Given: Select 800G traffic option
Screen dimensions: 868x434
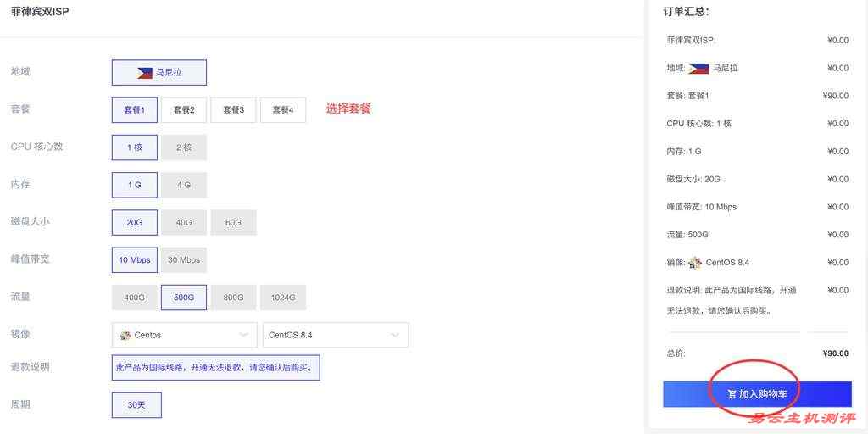Looking at the screenshot, I should [233, 298].
